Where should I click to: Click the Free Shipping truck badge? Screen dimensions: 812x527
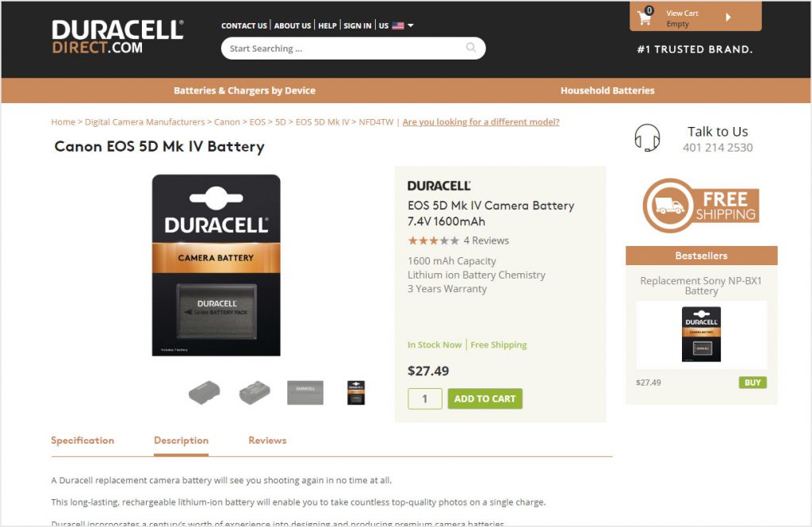[701, 206]
